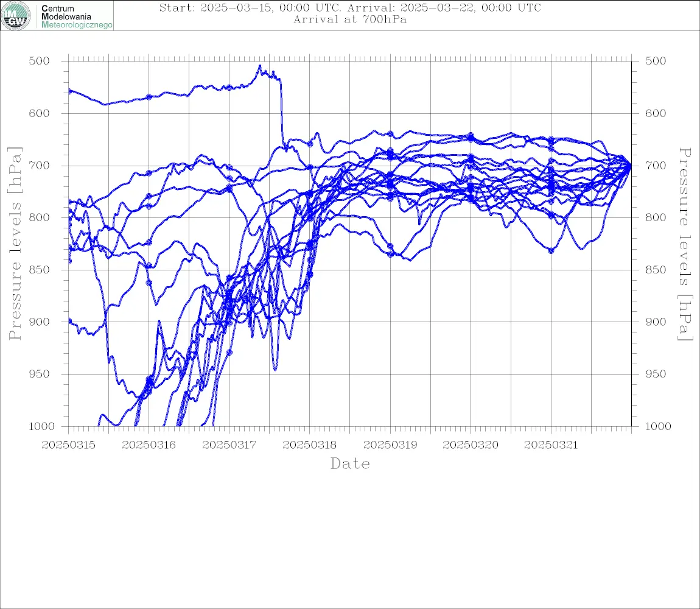Click the 20250321 date axis label

click(551, 445)
